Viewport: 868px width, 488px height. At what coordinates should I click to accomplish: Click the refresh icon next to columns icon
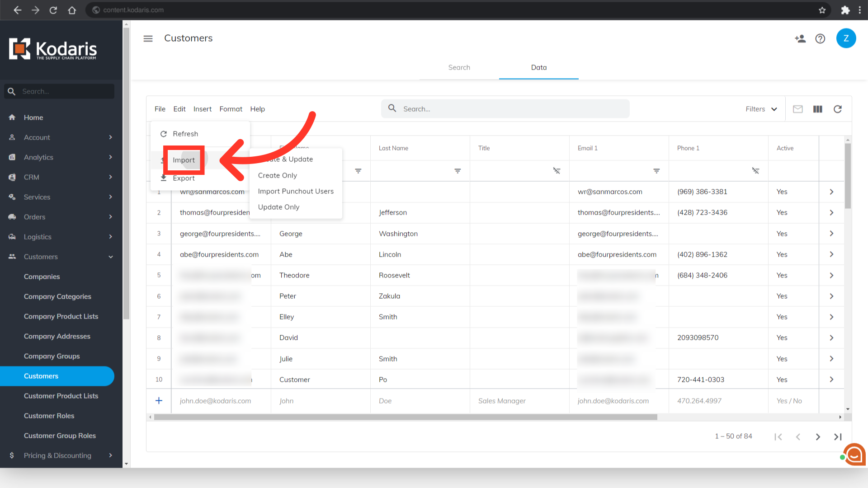tap(837, 109)
